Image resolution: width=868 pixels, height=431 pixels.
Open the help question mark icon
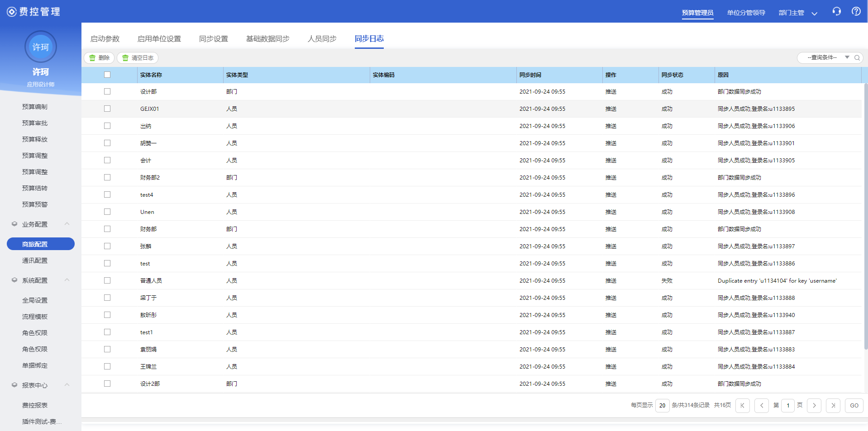(x=856, y=11)
